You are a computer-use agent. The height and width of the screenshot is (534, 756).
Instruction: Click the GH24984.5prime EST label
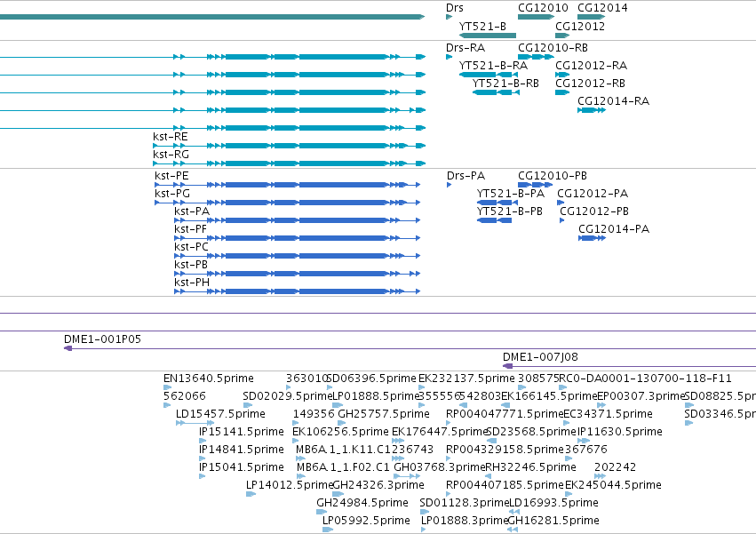pos(362,503)
